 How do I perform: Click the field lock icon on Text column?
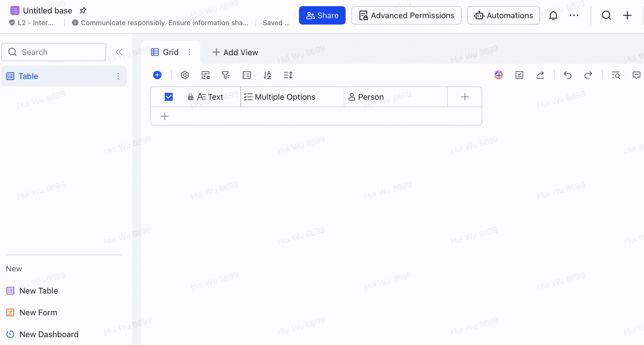pyautogui.click(x=190, y=97)
